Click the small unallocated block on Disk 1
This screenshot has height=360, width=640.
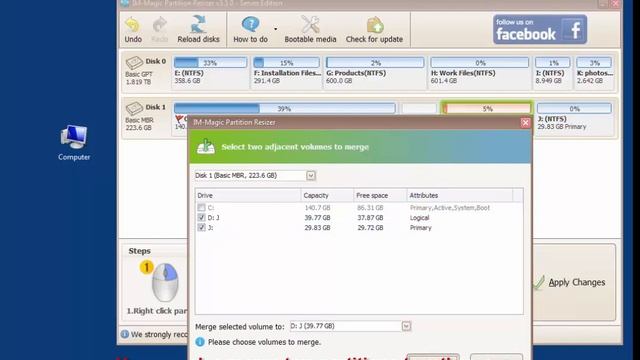[419, 109]
